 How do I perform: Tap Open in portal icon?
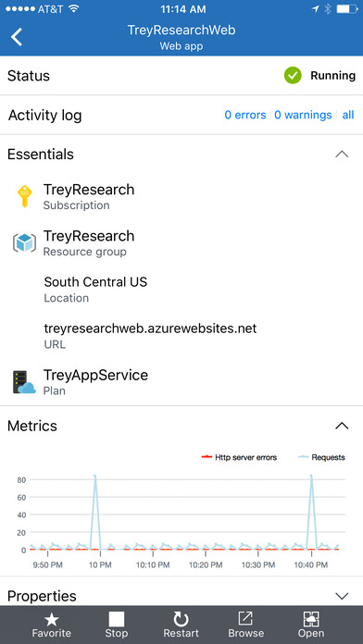(311, 619)
